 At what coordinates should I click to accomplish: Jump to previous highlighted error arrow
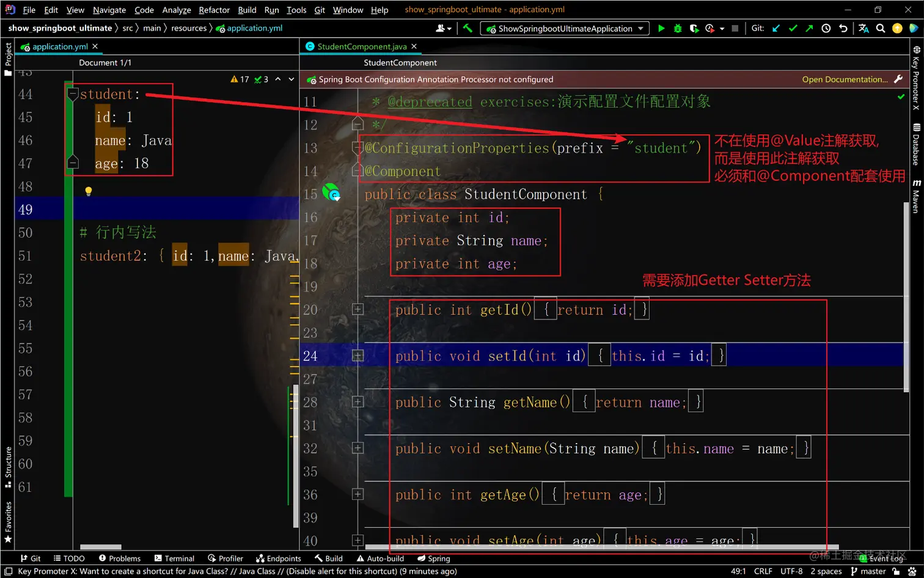(x=278, y=79)
